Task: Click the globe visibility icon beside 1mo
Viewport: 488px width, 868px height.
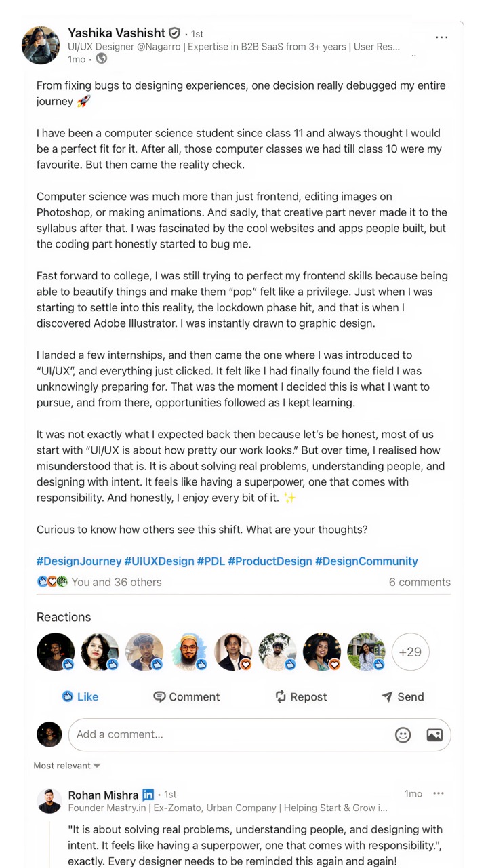Action: (101, 59)
